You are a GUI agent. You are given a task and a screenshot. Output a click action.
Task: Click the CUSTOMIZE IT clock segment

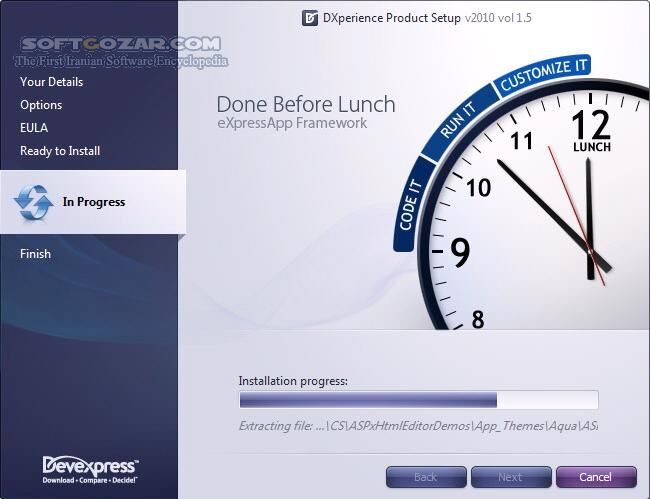[x=544, y=74]
